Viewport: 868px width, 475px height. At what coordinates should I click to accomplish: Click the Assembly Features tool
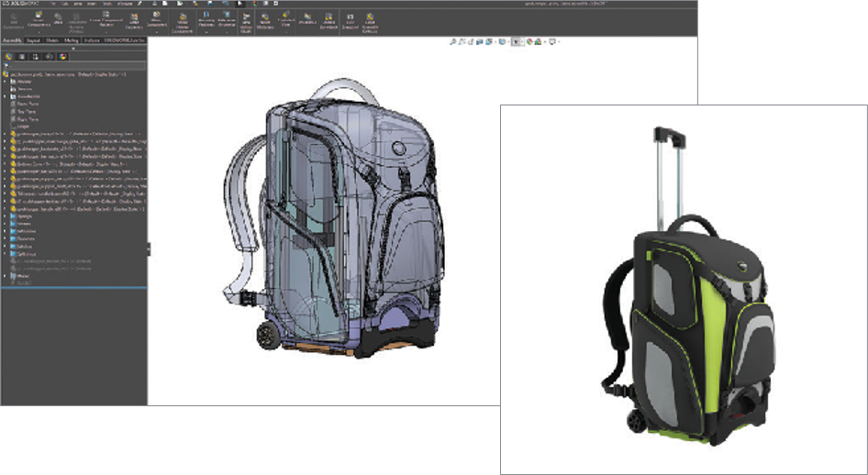pos(206,19)
